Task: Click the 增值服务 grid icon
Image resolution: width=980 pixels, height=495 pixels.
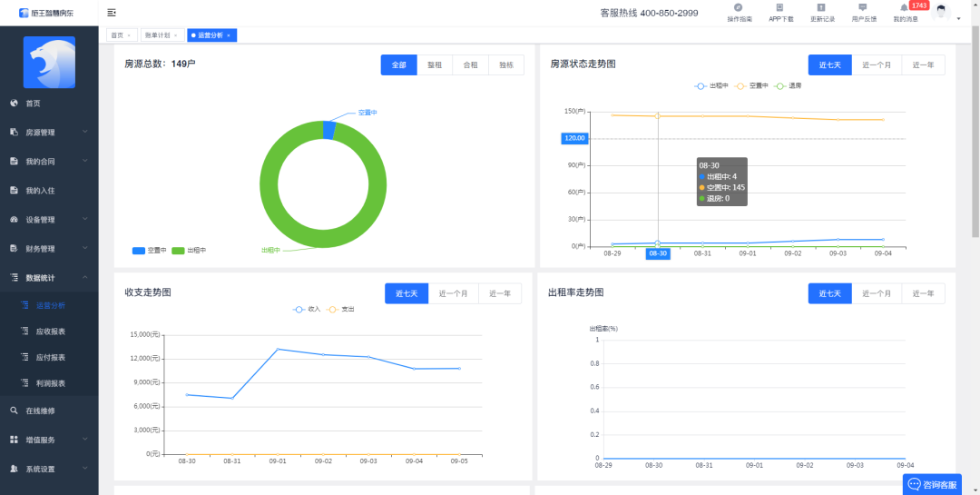Action: (x=14, y=440)
